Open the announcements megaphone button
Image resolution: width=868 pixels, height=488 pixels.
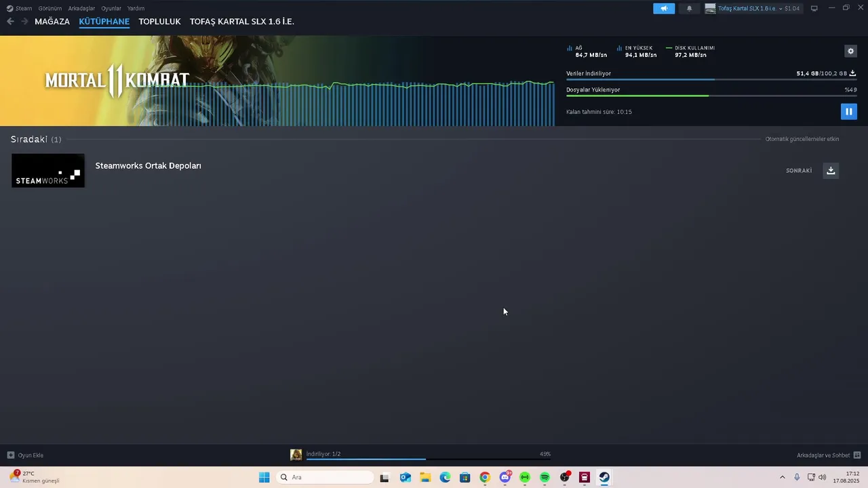pyautogui.click(x=664, y=8)
